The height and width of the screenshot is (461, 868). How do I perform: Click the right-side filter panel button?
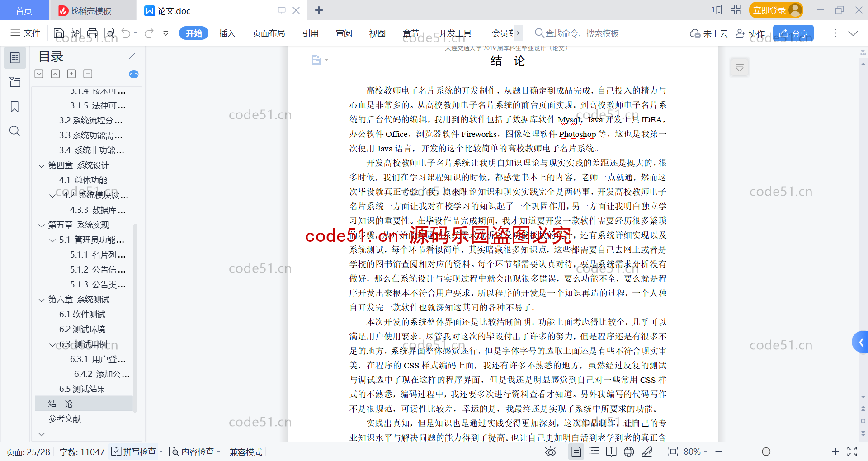pyautogui.click(x=740, y=68)
